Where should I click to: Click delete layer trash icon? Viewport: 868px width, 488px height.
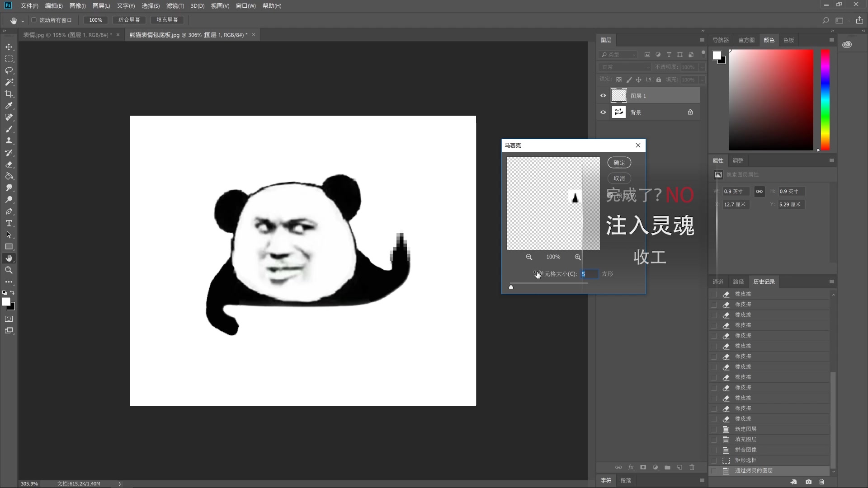coord(692,467)
